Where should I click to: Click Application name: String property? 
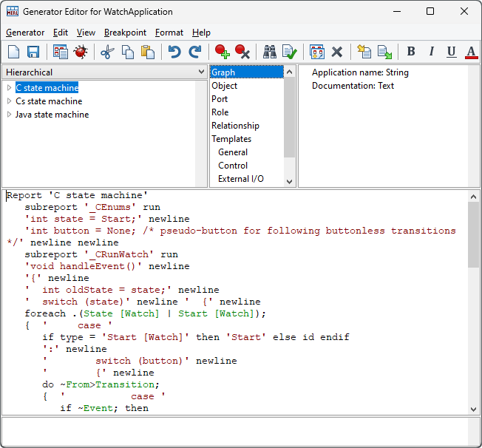coord(360,72)
